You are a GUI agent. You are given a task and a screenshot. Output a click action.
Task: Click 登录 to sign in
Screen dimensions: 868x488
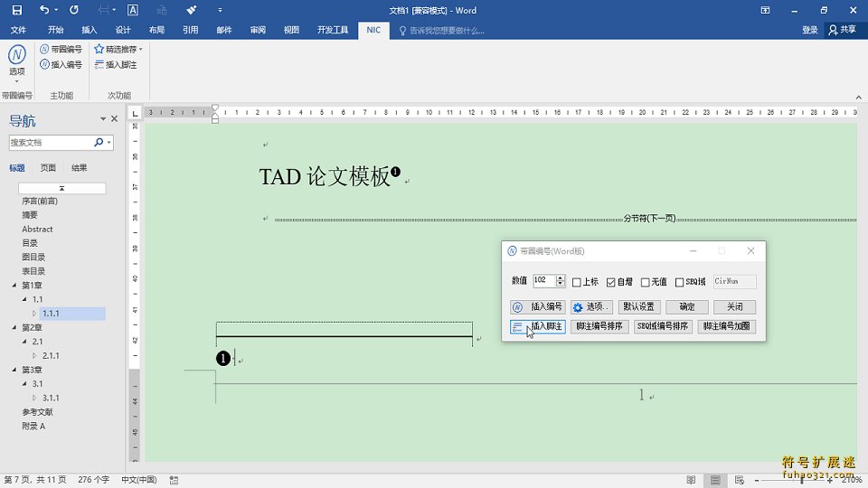810,30
